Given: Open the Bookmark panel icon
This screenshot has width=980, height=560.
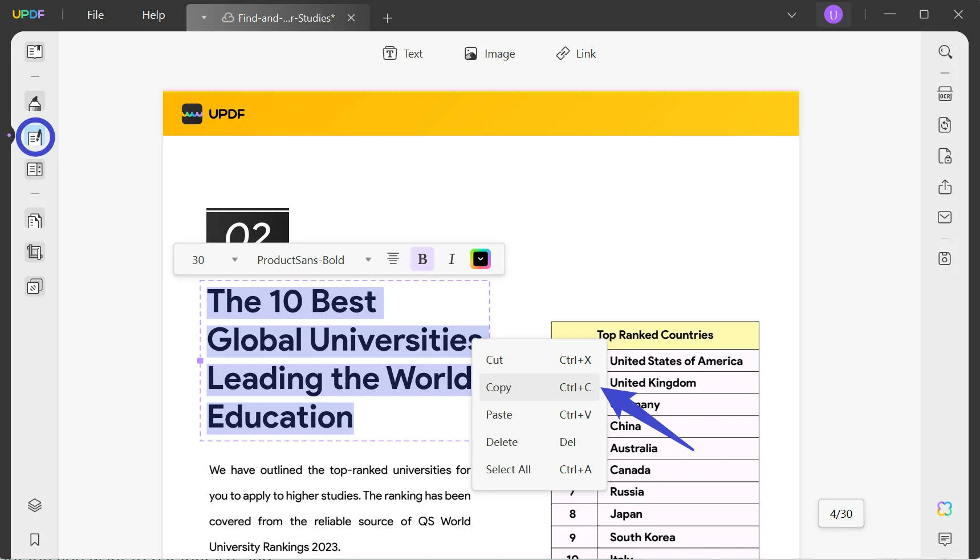Looking at the screenshot, I should pos(35,539).
